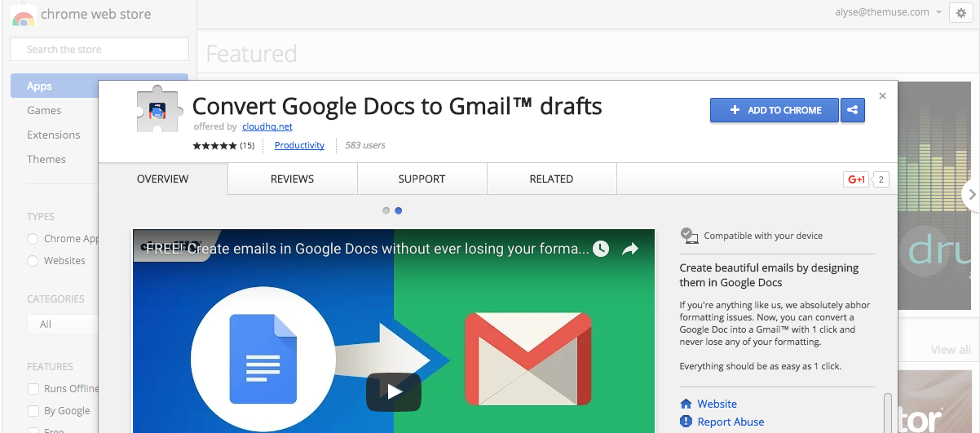Switch to the Reviews tab
The image size is (980, 433).
point(292,179)
